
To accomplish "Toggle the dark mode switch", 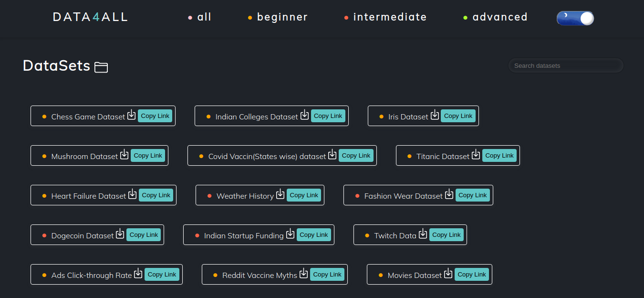I will pos(575,18).
